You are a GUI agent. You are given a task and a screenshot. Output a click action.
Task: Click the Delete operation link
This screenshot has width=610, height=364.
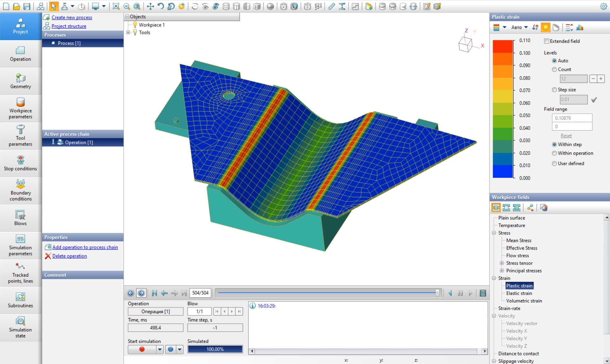click(70, 256)
